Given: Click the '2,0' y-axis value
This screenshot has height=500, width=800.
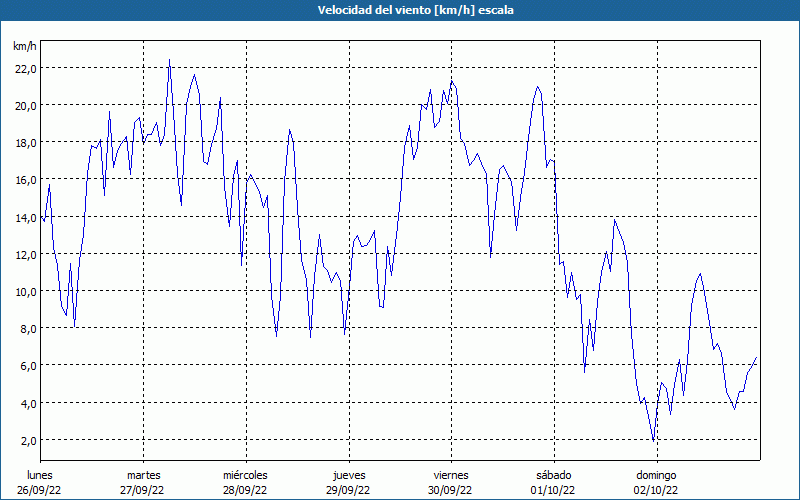Looking at the screenshot, I should (28, 441).
